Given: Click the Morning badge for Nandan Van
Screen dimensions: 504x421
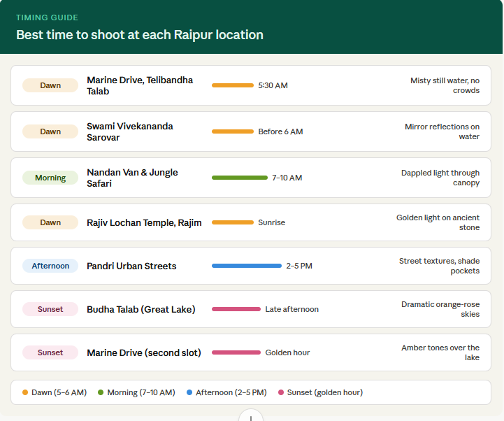Looking at the screenshot, I should coord(50,178).
